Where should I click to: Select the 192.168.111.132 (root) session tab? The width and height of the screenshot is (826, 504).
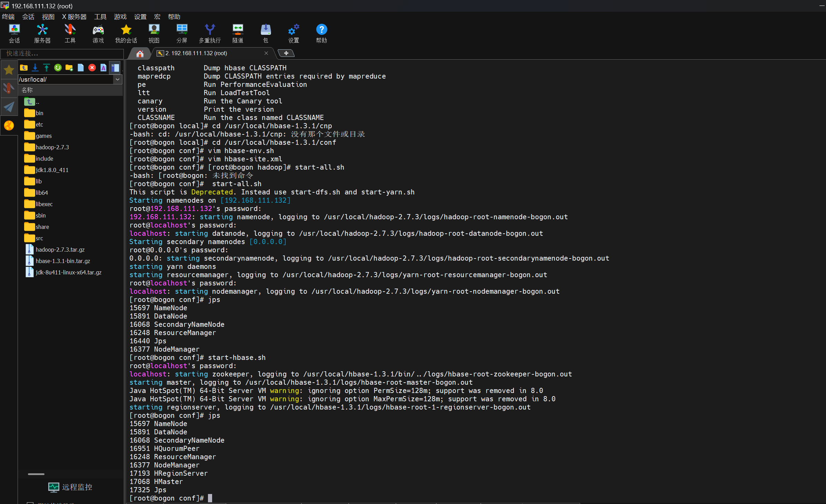point(196,53)
